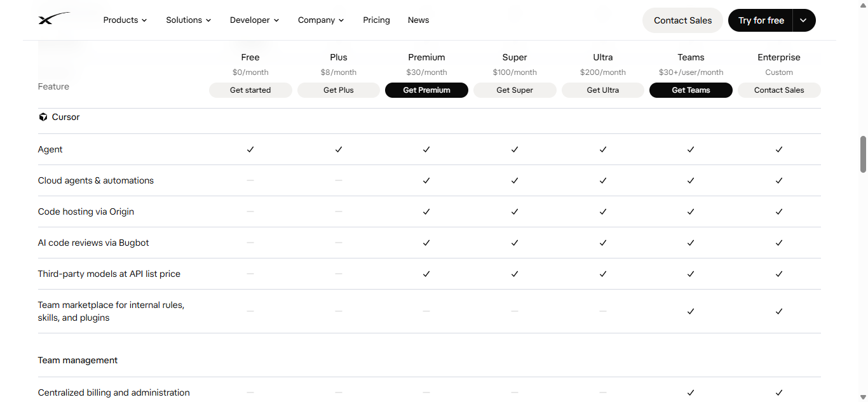868x402 pixels.
Task: Click the Get Super button
Action: (515, 90)
